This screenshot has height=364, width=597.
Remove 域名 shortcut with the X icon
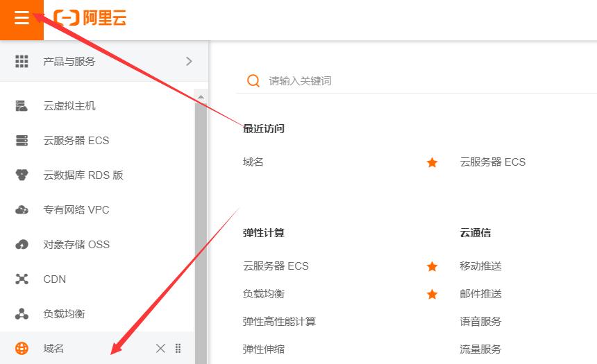(x=160, y=348)
